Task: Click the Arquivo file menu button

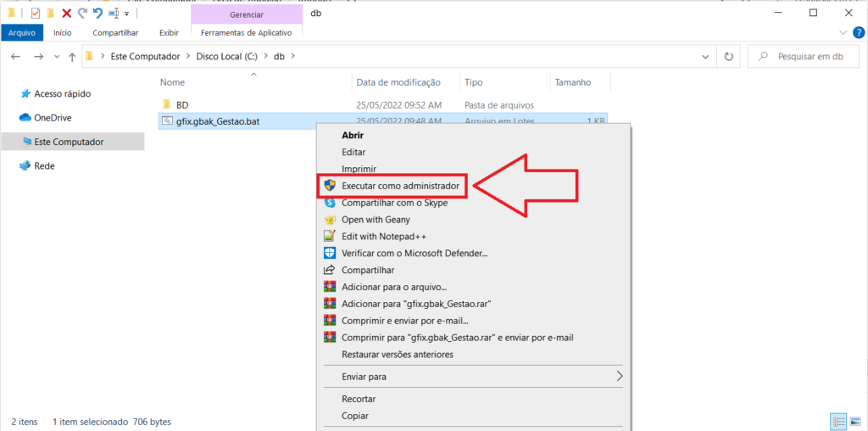Action: pyautogui.click(x=22, y=32)
